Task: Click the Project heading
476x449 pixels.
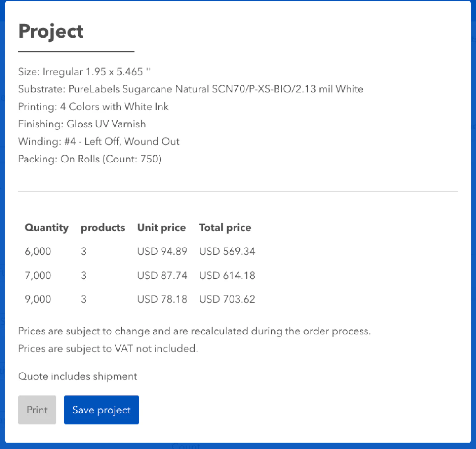Action: (x=51, y=31)
